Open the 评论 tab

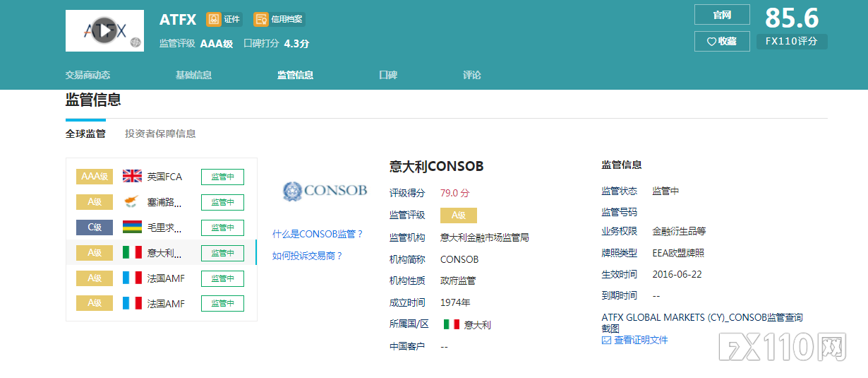pyautogui.click(x=472, y=75)
